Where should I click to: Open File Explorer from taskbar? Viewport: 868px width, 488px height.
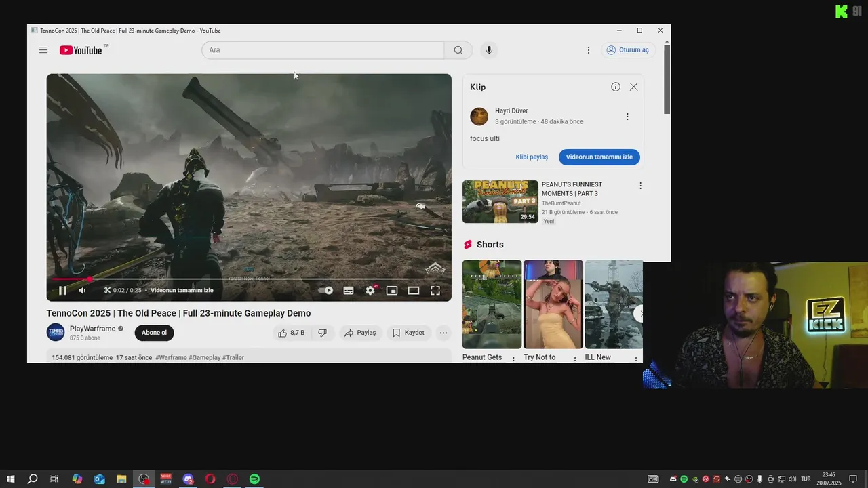tap(121, 479)
